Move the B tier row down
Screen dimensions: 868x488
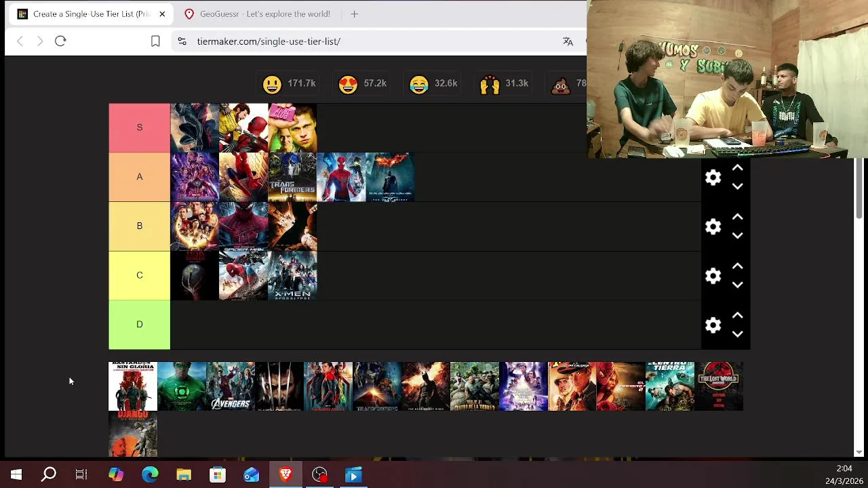(x=738, y=236)
